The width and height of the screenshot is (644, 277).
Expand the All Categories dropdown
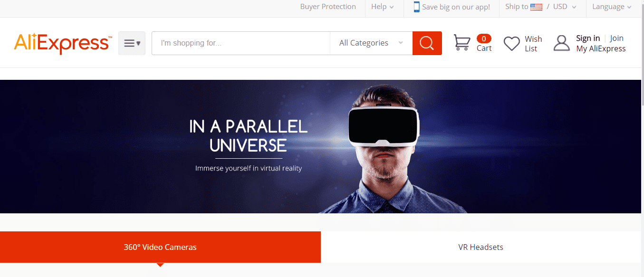pyautogui.click(x=371, y=43)
